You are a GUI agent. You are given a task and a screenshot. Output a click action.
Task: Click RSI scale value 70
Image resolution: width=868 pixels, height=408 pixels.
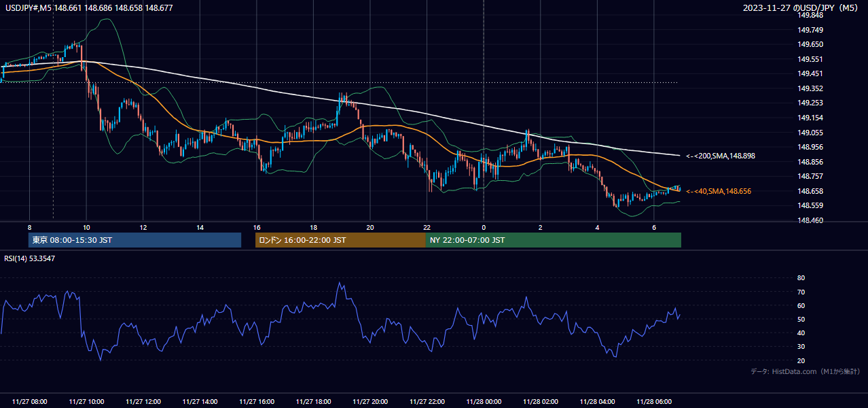tap(801, 292)
